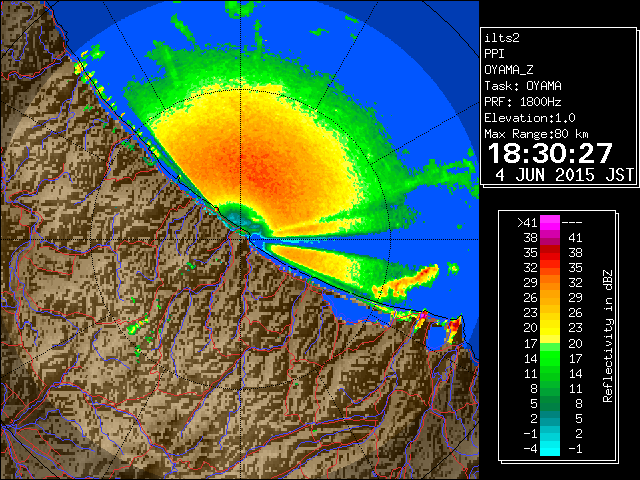Pick the teal 2 to 5 dBZ band

[550, 418]
